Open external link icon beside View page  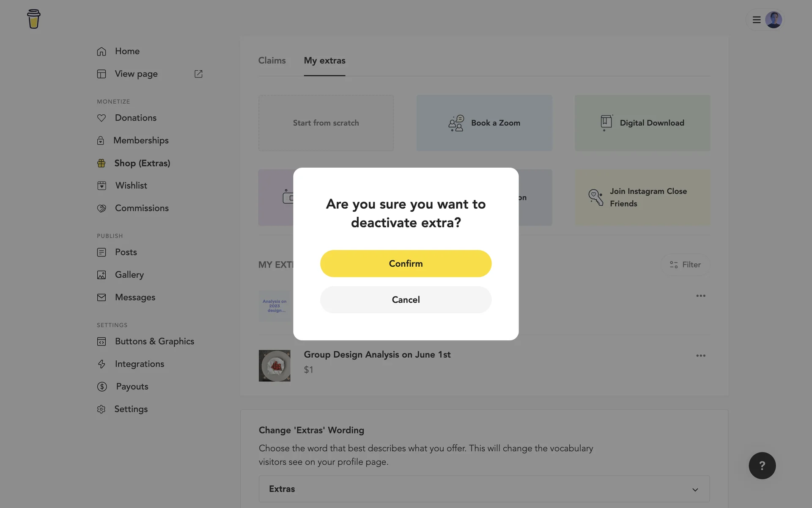(198, 74)
